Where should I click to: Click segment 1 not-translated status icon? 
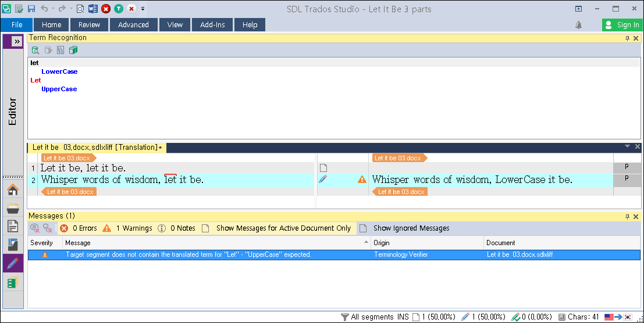pos(323,168)
